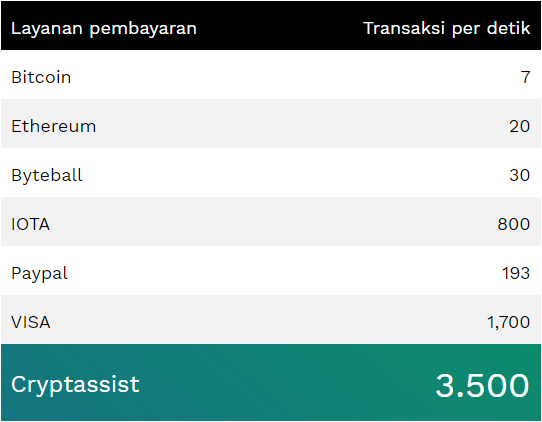Select the IOTA row label
The image size is (542, 422).
click(30, 224)
